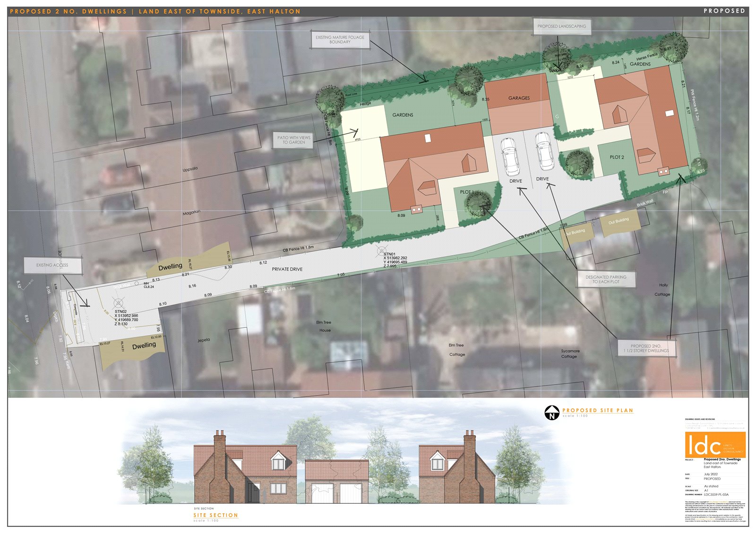Click the Proposed 2No. Storey Dwellings callout
This screenshot has height=534, width=756.
(x=646, y=348)
